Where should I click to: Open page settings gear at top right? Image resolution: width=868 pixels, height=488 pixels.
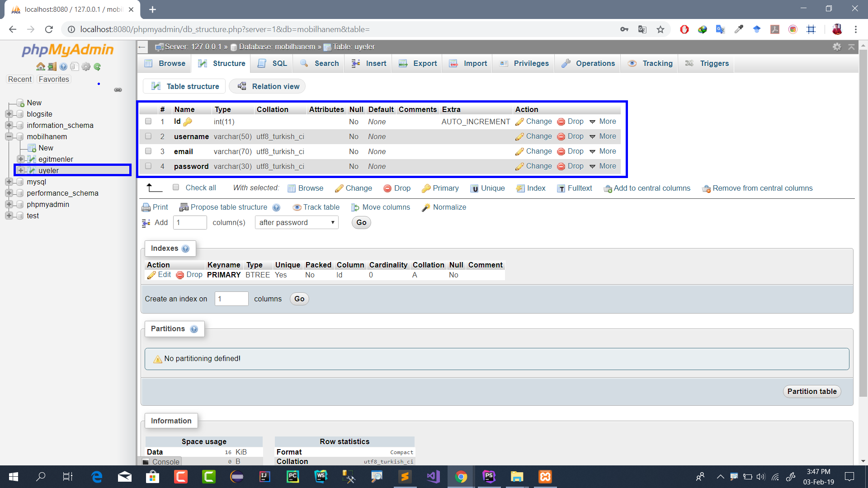point(837,47)
